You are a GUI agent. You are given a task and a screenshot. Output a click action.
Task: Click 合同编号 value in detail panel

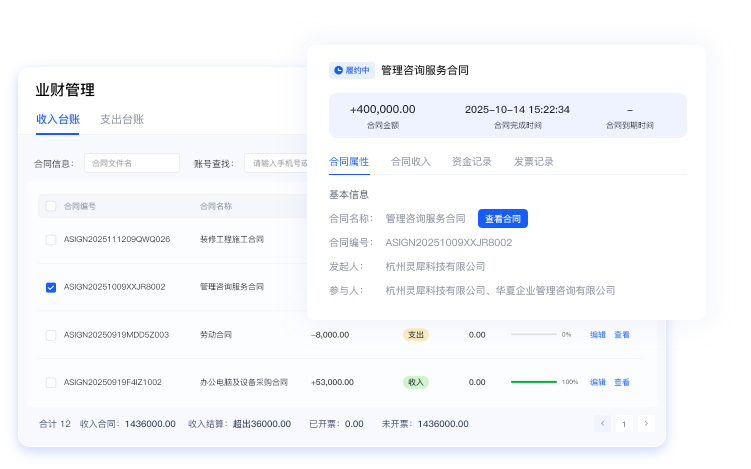(449, 243)
